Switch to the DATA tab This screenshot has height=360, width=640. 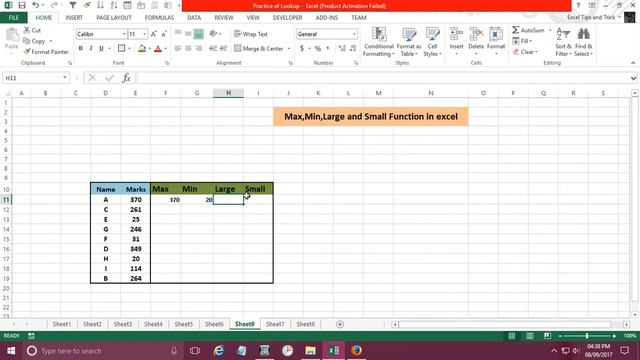click(x=194, y=18)
